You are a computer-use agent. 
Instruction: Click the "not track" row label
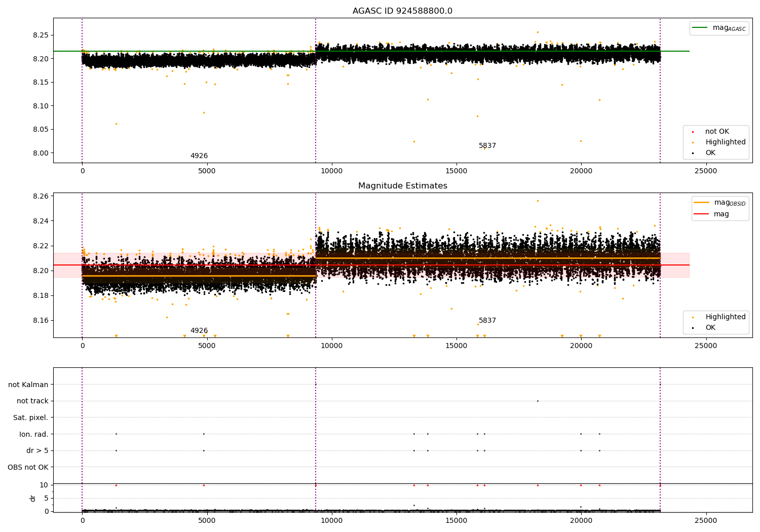click(32, 401)
